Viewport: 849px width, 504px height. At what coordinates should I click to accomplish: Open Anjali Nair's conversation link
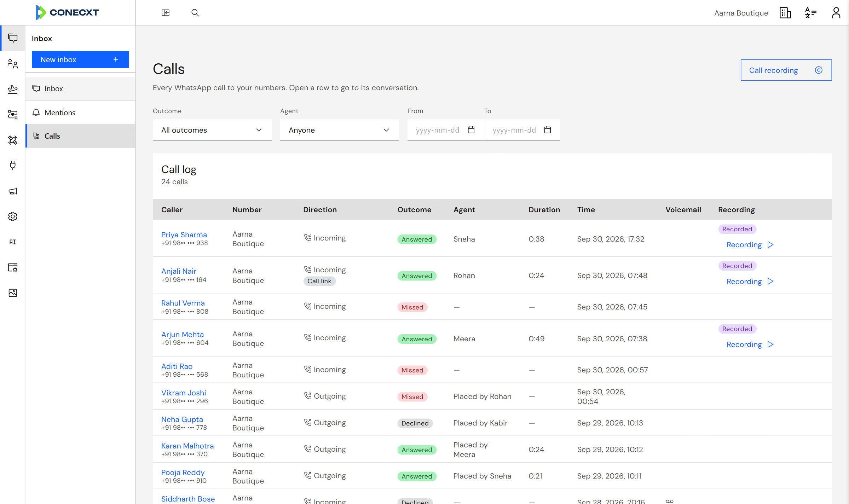click(179, 271)
